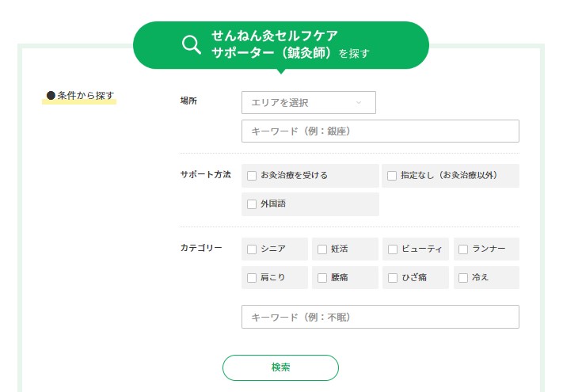Click the キーワード（例：不眠） input field
The height and width of the screenshot is (392, 563).
(x=380, y=317)
